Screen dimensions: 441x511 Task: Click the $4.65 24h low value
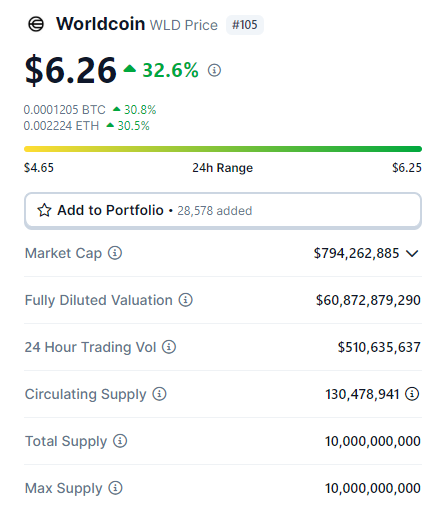coord(39,168)
